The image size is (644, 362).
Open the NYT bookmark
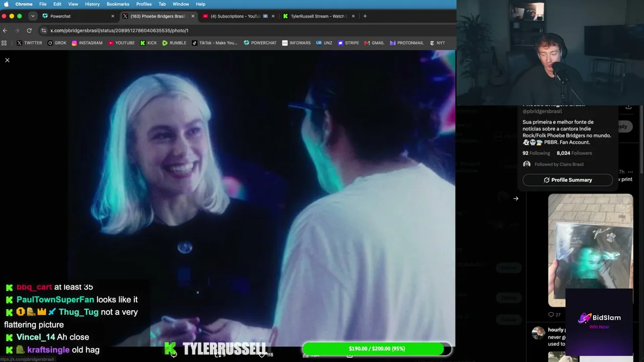[437, 43]
